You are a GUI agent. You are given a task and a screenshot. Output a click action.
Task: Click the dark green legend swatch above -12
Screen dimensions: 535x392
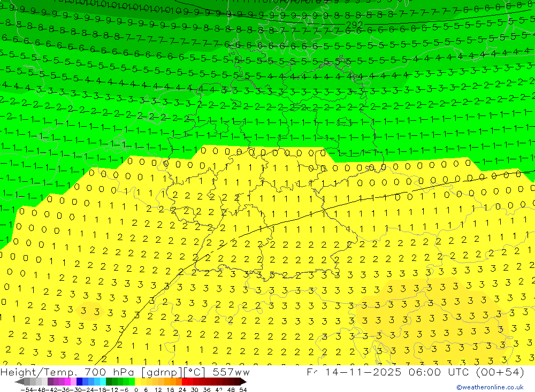tap(109, 381)
